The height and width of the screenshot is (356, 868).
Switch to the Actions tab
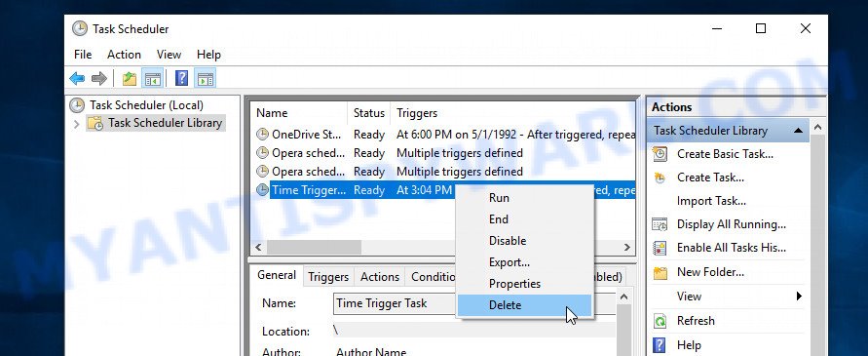[380, 277]
